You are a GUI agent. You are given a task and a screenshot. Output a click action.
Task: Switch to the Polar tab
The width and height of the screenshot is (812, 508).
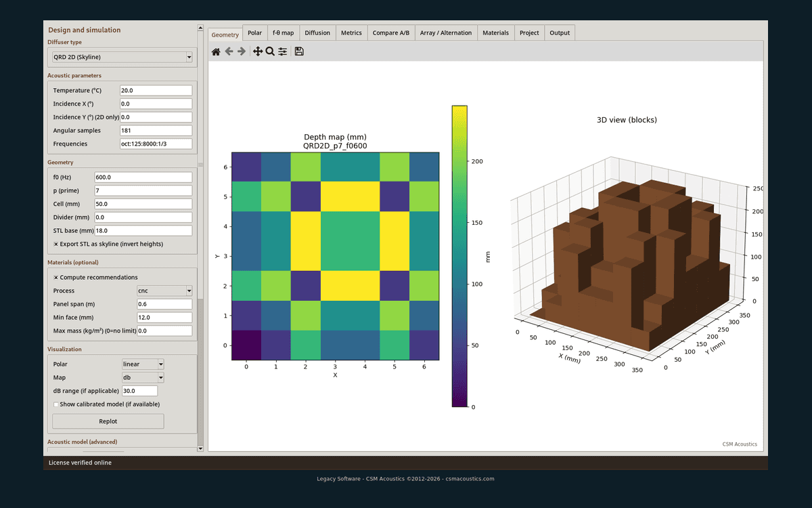click(254, 33)
